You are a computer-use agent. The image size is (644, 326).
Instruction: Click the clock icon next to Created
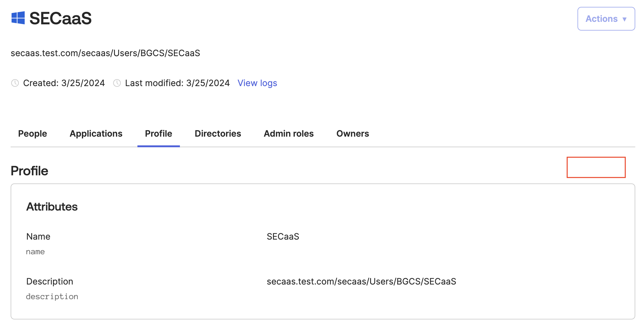15,83
